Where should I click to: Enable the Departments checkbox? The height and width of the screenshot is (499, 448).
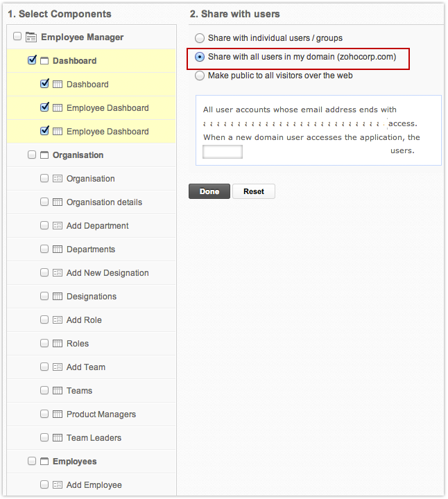[44, 249]
